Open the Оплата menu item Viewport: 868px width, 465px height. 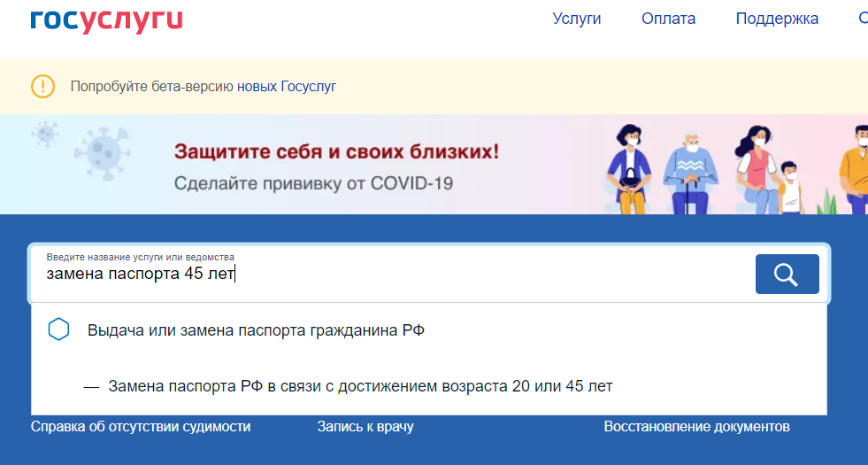(668, 19)
